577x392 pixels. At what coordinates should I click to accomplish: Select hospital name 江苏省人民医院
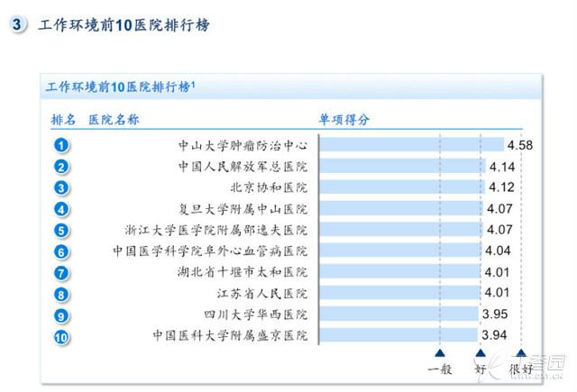262,294
